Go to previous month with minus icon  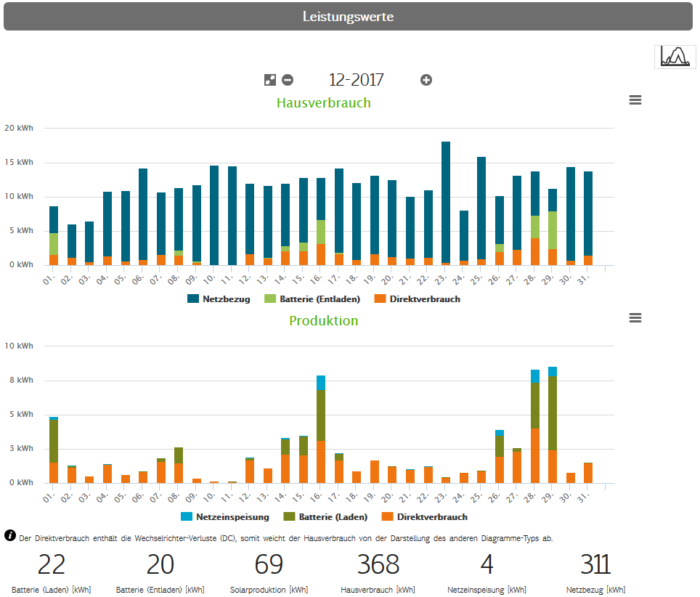(288, 80)
